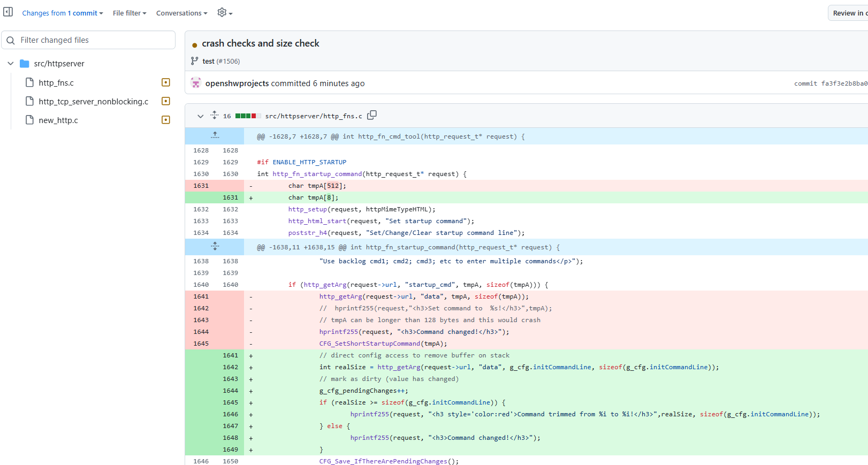The width and height of the screenshot is (868, 465).
Task: Collapse the src/httpserver folder chevron
Action: pyautogui.click(x=10, y=64)
